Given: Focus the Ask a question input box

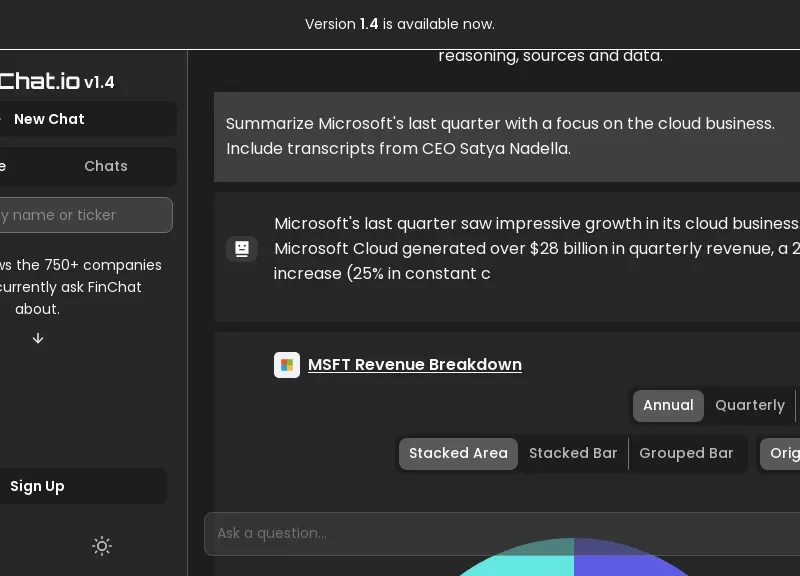Looking at the screenshot, I should (x=500, y=533).
